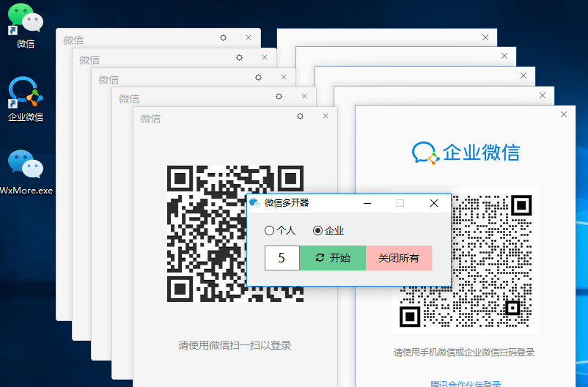Screen dimensions: 588x387
Task: Close the second-from-back 企业微信 window
Action: tap(504, 56)
